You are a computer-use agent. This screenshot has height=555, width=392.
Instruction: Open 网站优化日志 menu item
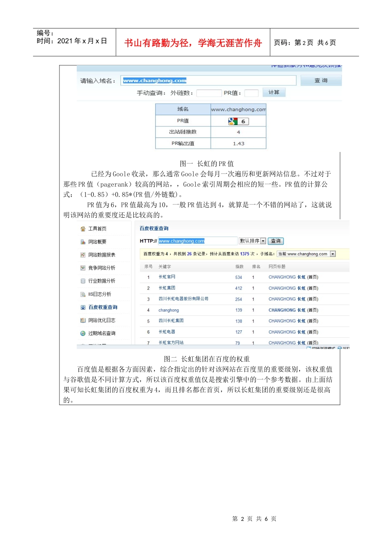click(x=102, y=320)
